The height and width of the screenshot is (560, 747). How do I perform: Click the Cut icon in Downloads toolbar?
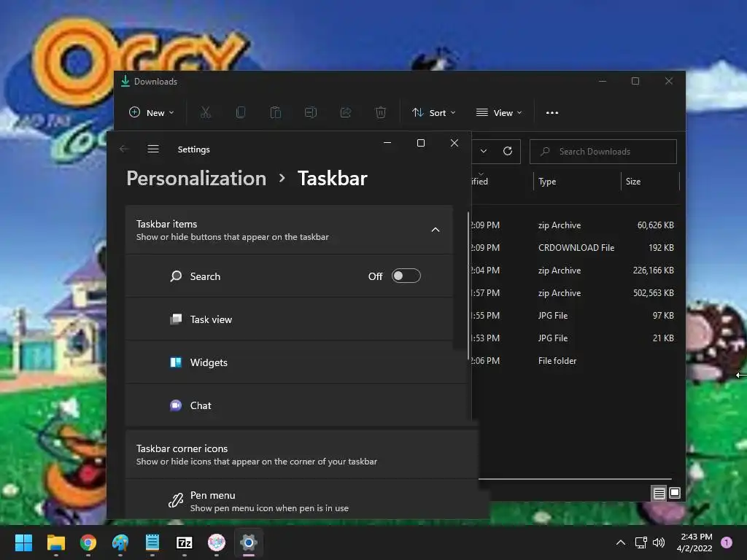click(205, 113)
